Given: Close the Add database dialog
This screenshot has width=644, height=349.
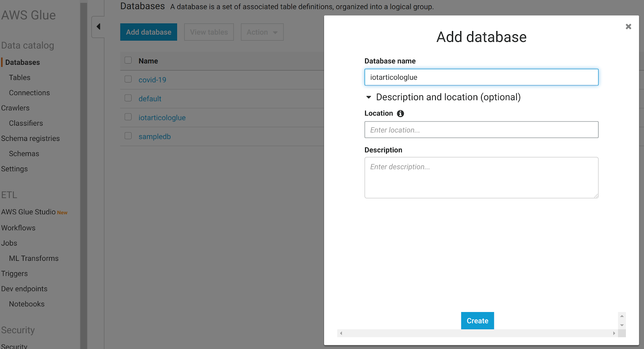Looking at the screenshot, I should pos(628,27).
